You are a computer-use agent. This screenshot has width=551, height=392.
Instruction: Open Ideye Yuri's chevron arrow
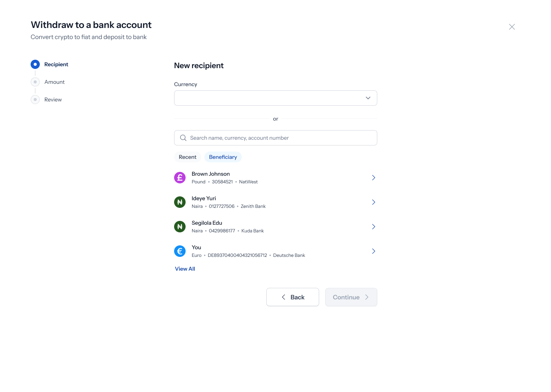point(373,202)
